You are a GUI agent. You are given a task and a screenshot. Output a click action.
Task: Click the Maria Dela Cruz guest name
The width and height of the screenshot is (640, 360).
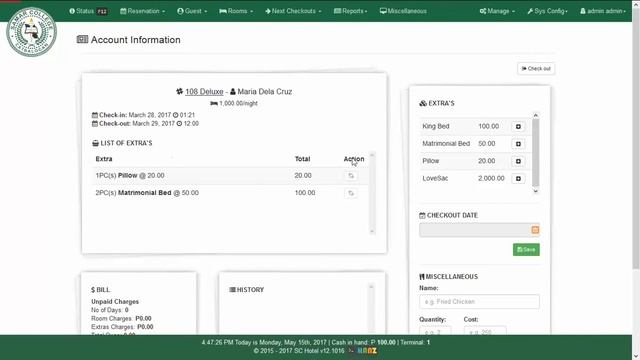(x=264, y=91)
